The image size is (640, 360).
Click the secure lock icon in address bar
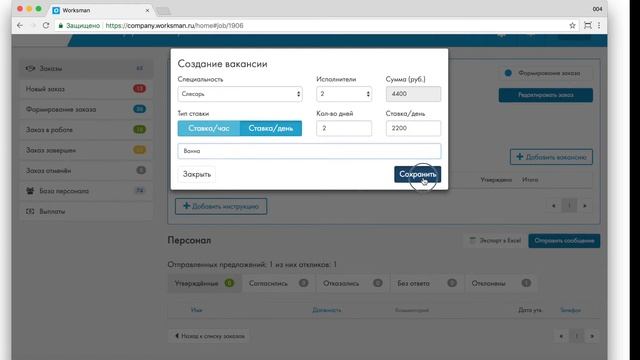tap(61, 25)
